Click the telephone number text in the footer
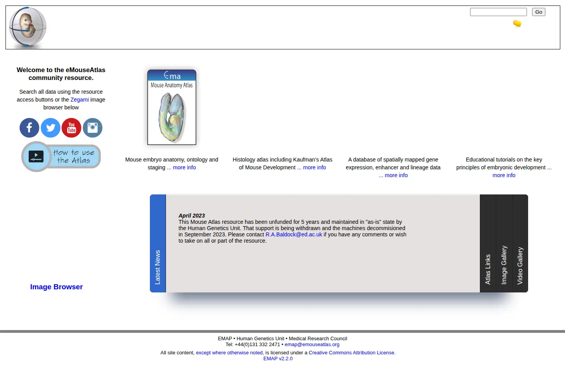This screenshot has height=392, width=565. pyautogui.click(x=253, y=345)
